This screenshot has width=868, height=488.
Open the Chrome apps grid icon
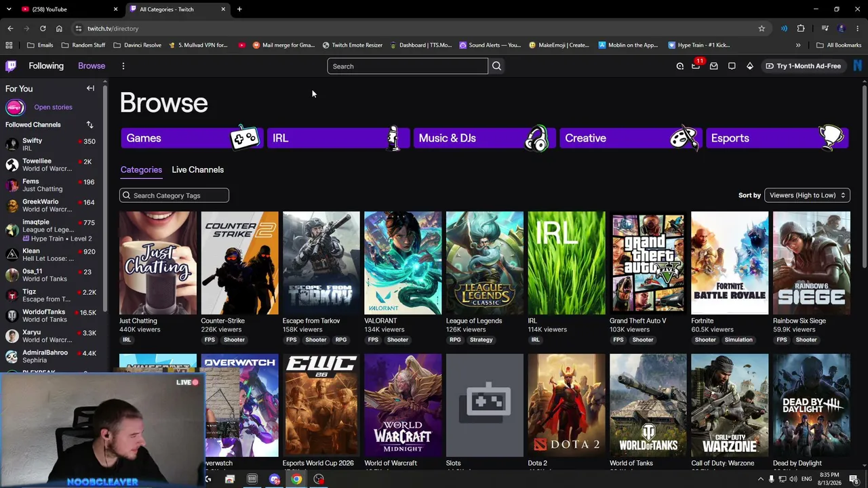click(9, 45)
